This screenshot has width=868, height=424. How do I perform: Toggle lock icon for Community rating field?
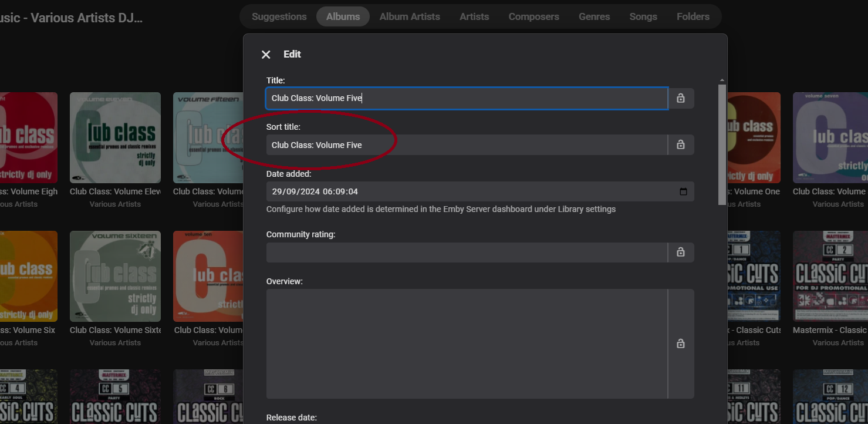coord(681,252)
